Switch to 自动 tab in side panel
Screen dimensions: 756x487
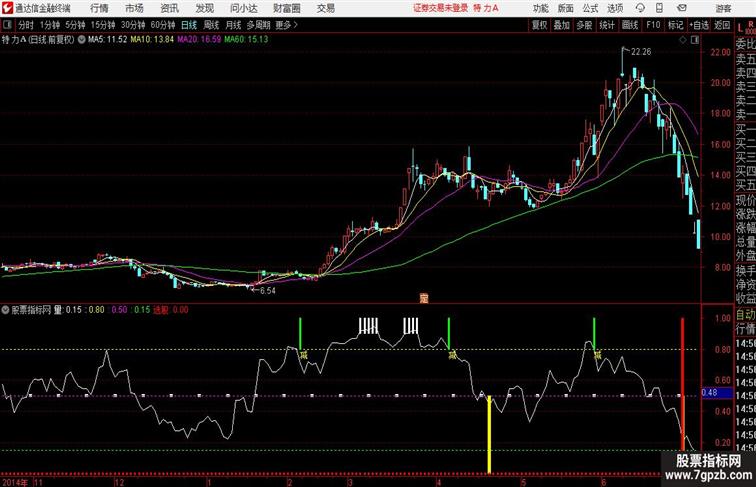click(x=745, y=315)
